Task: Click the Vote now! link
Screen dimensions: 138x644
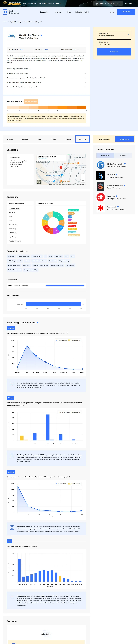Action: tap(129, 4)
